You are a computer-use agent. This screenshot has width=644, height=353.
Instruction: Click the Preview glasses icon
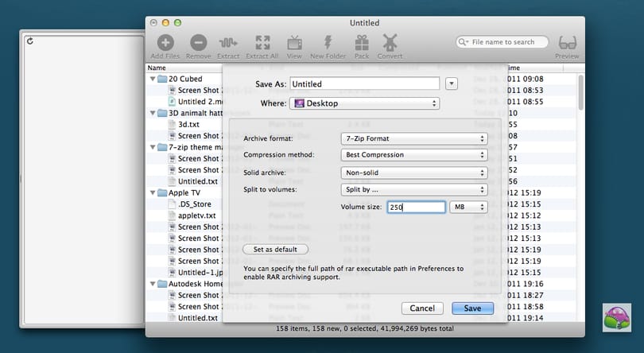[567, 42]
